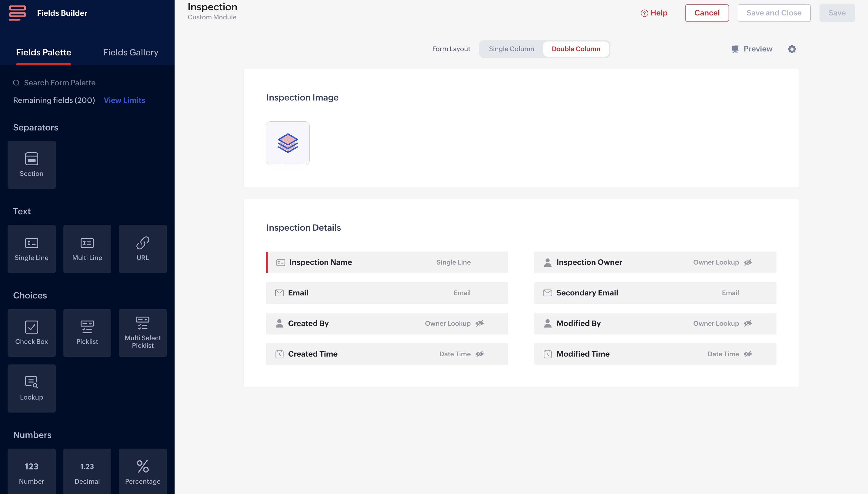Click the View Limits link
The height and width of the screenshot is (494, 868).
coord(124,100)
